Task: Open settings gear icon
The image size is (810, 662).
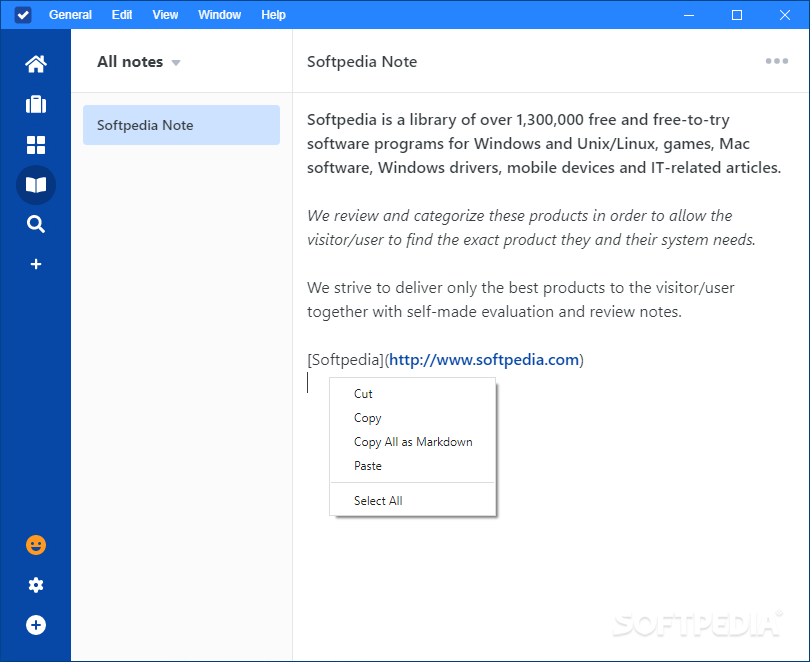Action: [x=36, y=585]
